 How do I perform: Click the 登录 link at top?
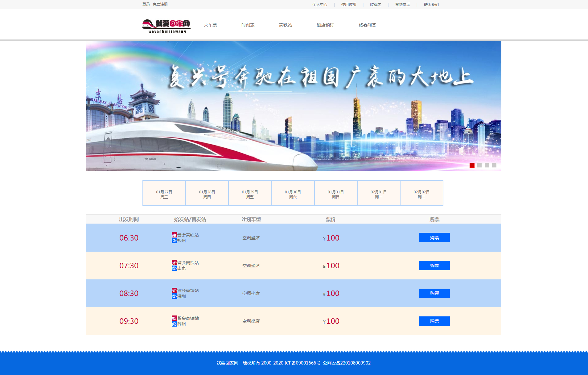pyautogui.click(x=146, y=4)
